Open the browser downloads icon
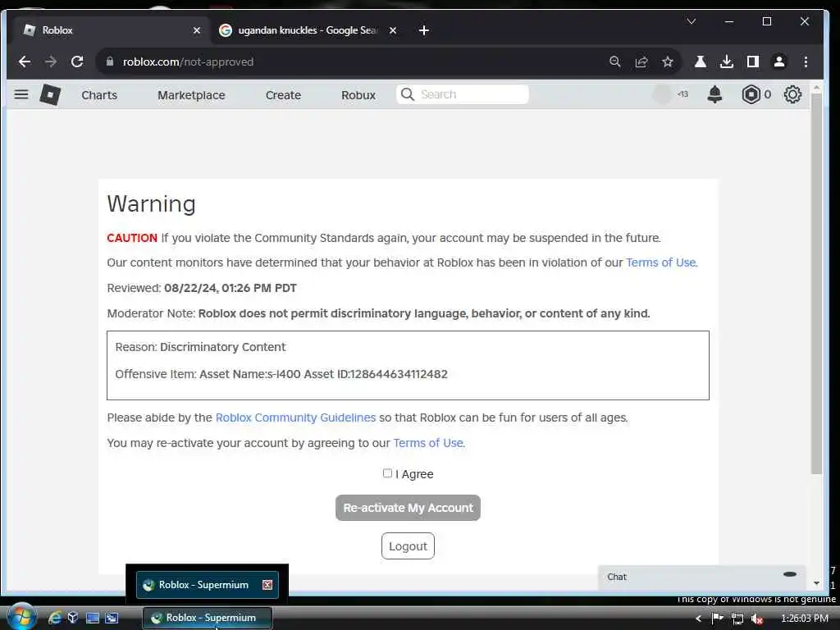840x630 pixels. (x=727, y=62)
